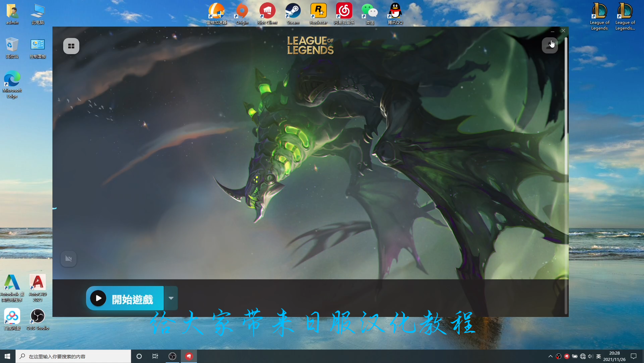Open the Autodesk 桌面应用程序 shortcut
The width and height of the screenshot is (644, 363).
pyautogui.click(x=12, y=288)
